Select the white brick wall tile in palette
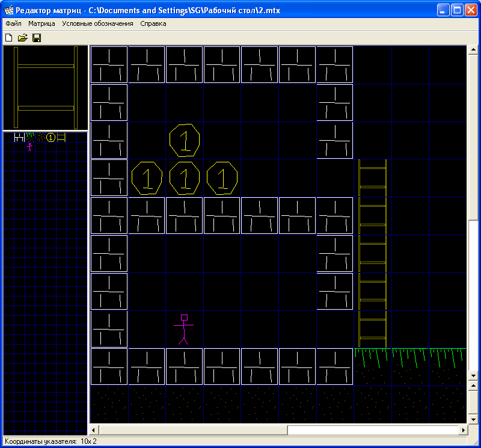The image size is (481, 448). coord(19,137)
